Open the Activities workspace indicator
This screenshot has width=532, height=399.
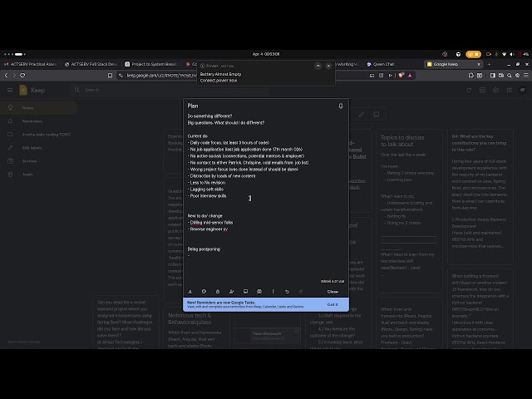15,54
